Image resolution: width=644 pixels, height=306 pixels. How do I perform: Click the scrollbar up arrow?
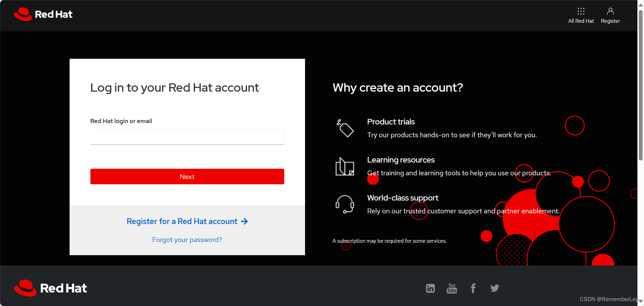tap(641, 4)
